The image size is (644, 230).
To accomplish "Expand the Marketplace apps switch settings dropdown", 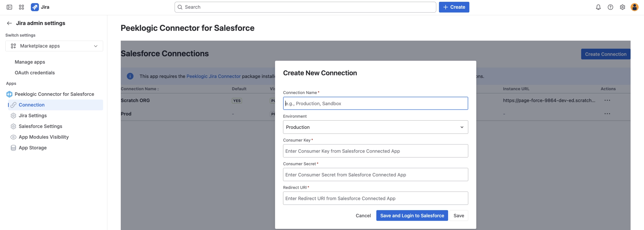I will 54,46.
